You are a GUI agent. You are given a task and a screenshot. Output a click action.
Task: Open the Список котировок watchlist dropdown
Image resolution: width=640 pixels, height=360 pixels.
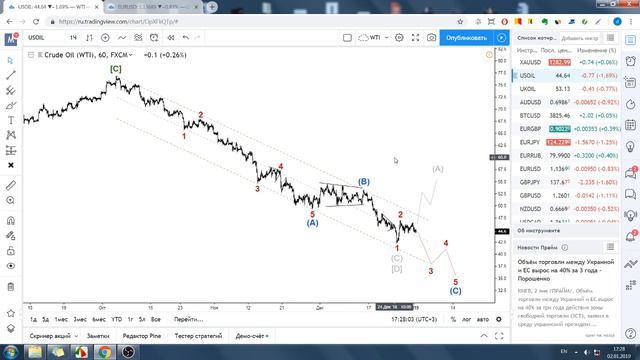(x=537, y=38)
